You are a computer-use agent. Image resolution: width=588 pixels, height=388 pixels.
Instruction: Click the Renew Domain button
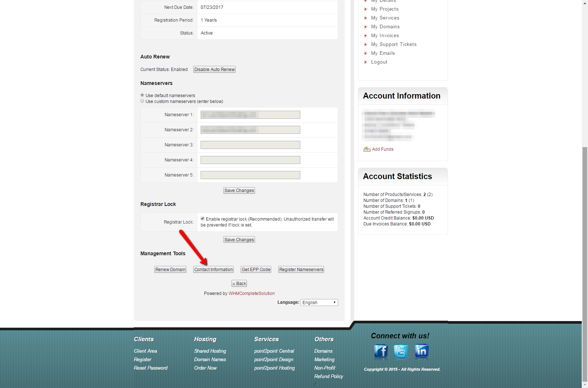point(171,270)
